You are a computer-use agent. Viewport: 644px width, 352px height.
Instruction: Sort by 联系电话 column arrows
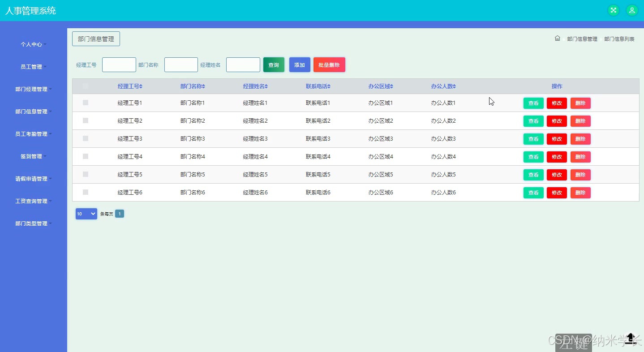tap(329, 86)
